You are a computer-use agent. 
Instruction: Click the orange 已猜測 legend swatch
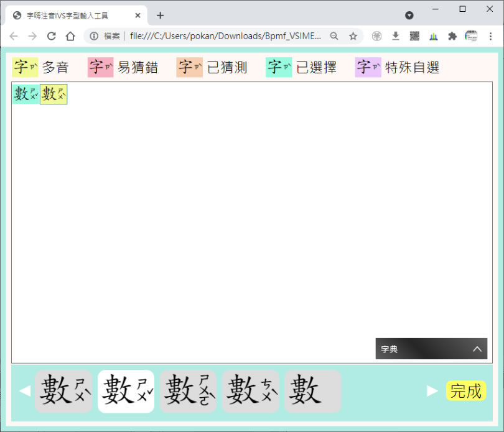click(x=190, y=67)
